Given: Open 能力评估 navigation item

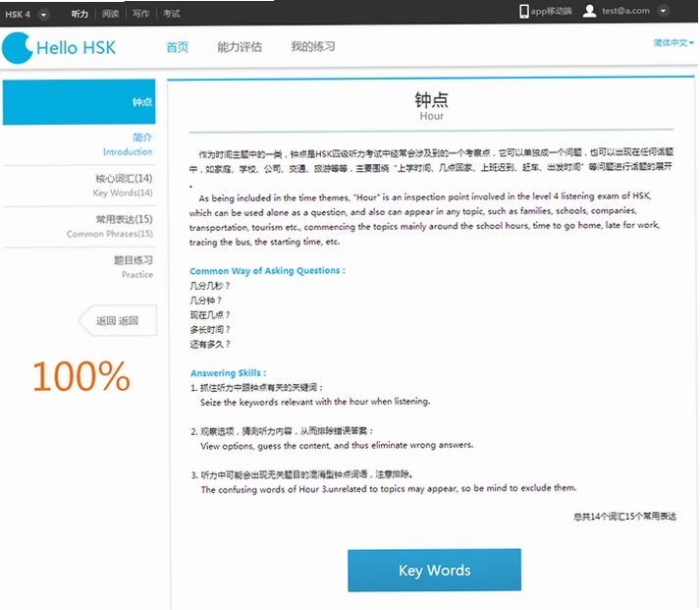Looking at the screenshot, I should [240, 47].
